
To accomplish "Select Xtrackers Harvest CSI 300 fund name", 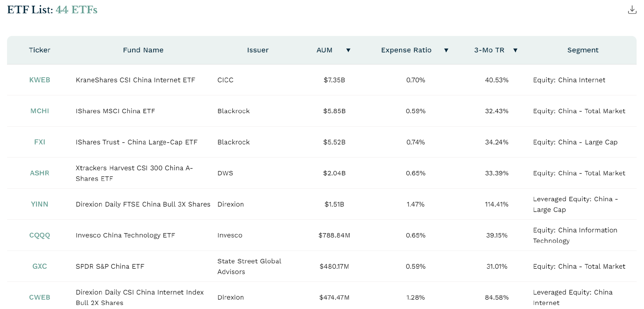I will point(134,173).
